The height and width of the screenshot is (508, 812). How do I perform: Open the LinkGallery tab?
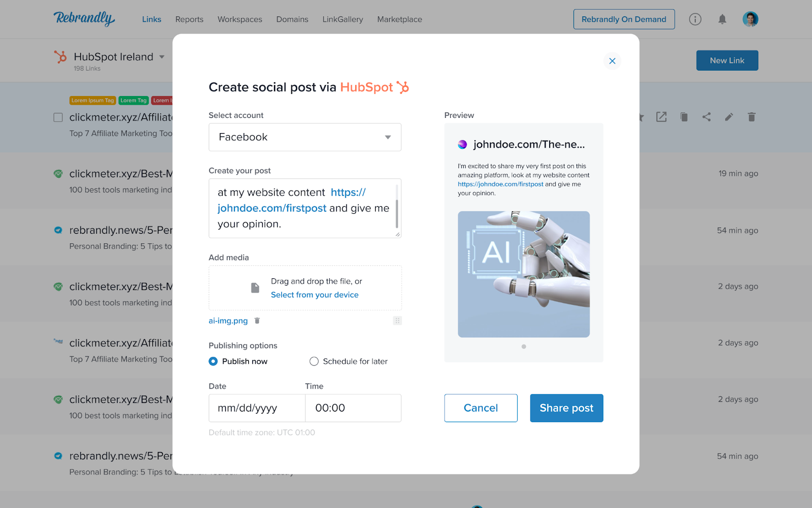tap(343, 19)
